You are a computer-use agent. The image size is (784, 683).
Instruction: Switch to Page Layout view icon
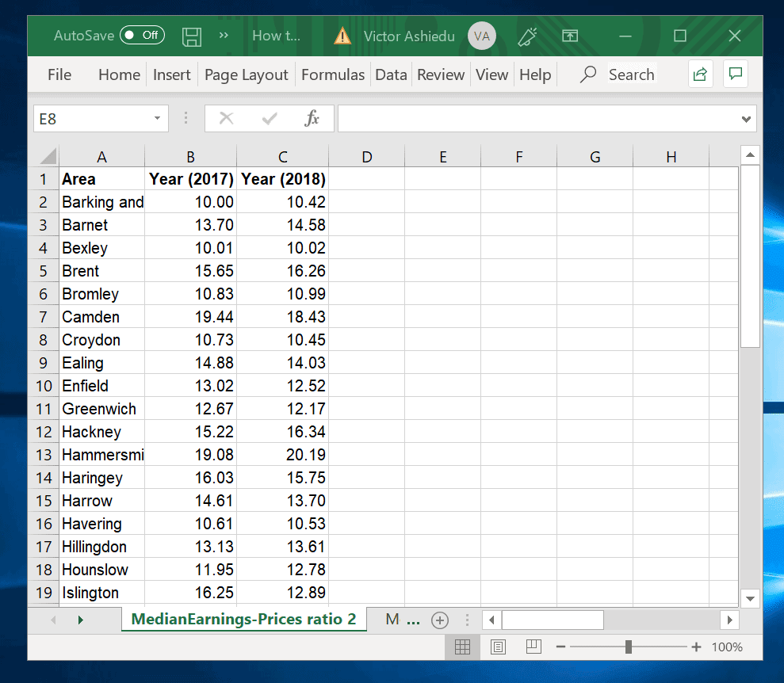tap(498, 647)
